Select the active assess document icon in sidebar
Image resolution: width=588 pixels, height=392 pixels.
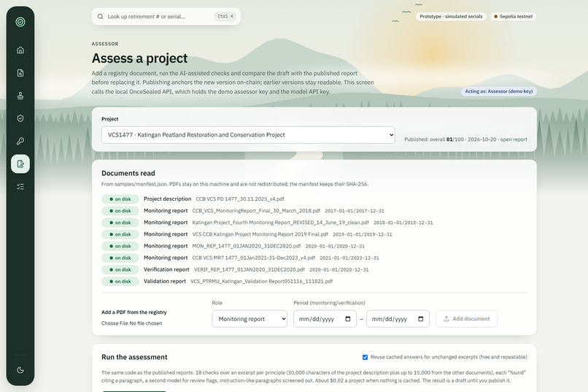20,164
